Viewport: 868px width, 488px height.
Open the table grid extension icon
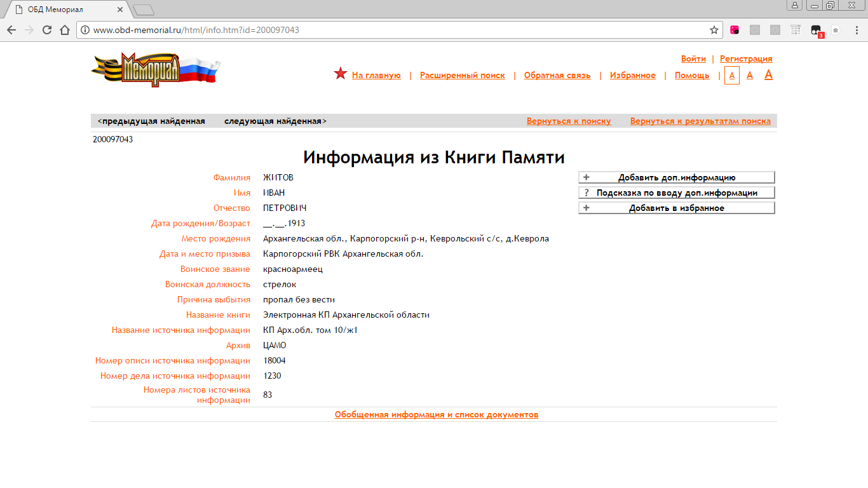(x=796, y=30)
